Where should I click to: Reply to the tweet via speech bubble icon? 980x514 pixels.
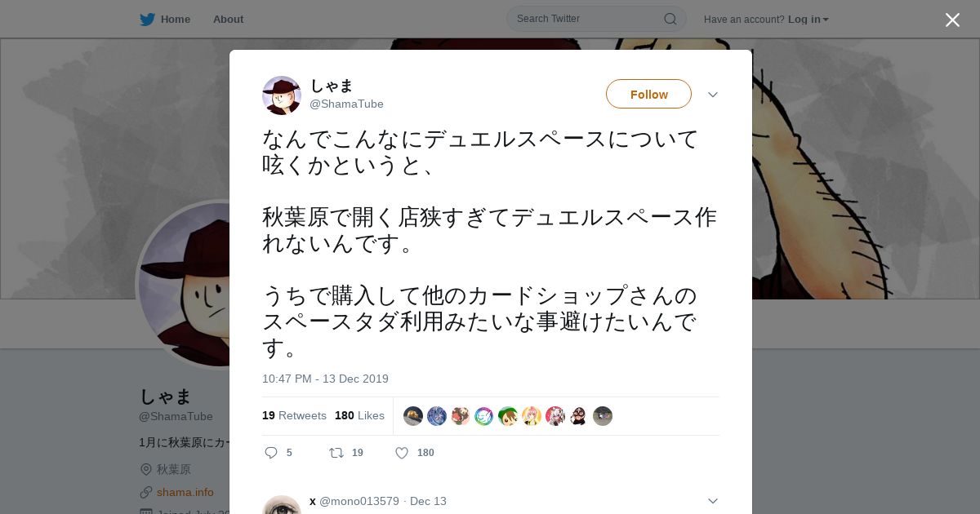(x=271, y=453)
